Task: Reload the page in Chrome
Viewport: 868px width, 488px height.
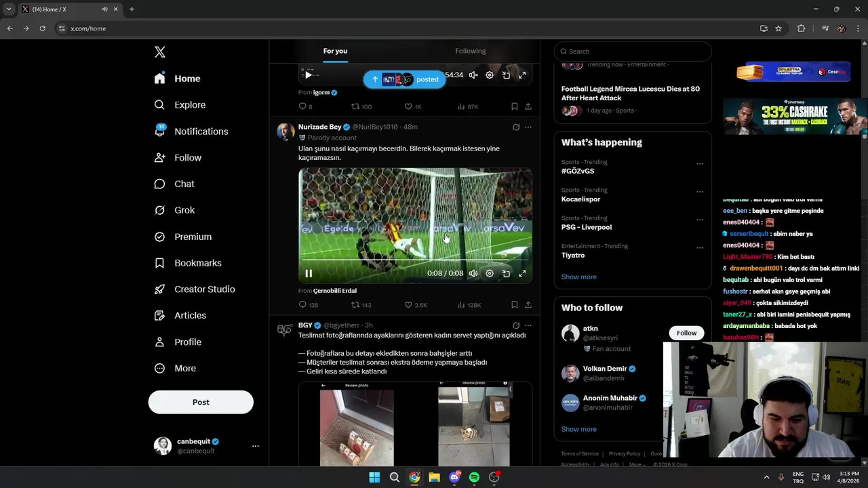Action: click(x=42, y=28)
